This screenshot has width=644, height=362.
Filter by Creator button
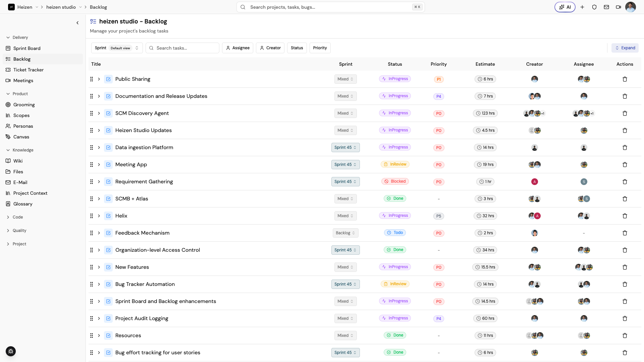pyautogui.click(x=270, y=48)
